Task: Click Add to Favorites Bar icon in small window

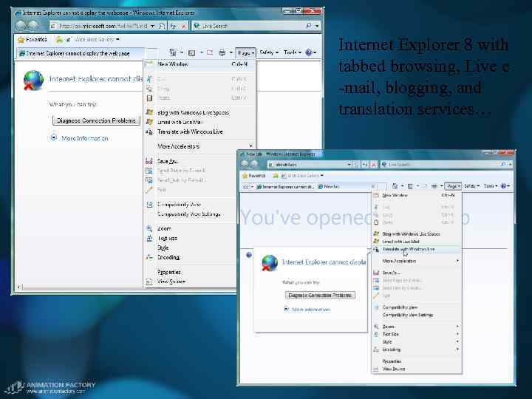Action: click(x=276, y=176)
